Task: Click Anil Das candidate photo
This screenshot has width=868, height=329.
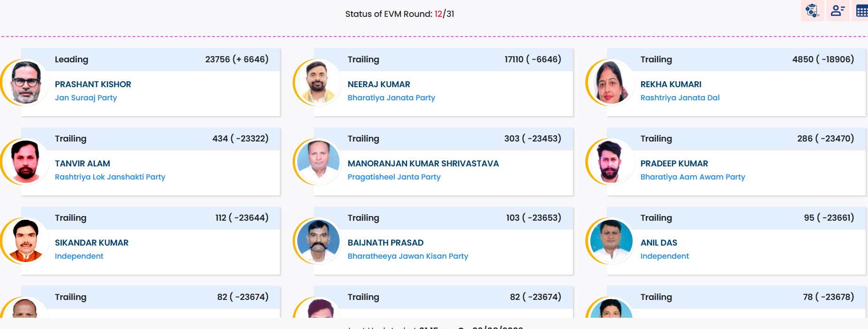Action: point(611,241)
